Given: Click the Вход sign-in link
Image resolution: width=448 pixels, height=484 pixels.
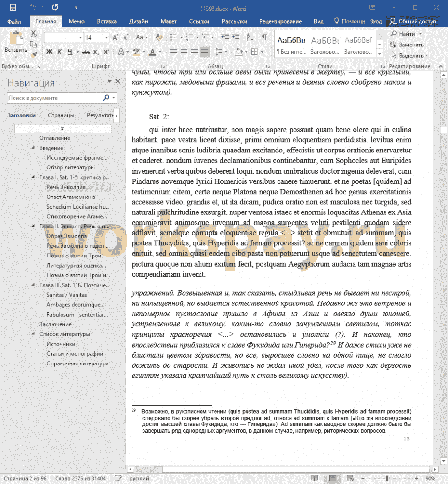Looking at the screenshot, I should (376, 21).
